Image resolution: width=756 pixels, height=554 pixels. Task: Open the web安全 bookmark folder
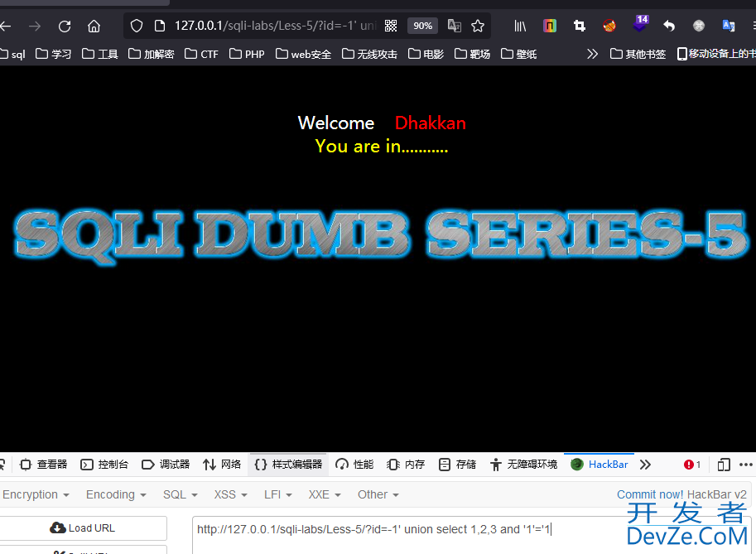[x=303, y=54]
